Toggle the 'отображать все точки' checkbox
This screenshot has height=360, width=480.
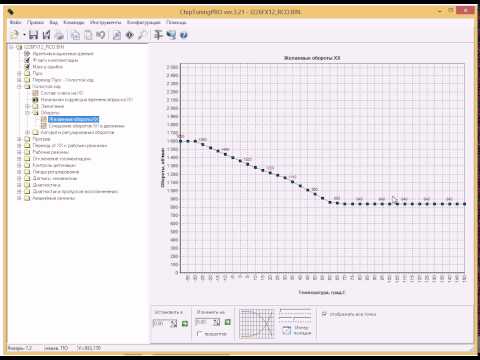pyautogui.click(x=324, y=314)
